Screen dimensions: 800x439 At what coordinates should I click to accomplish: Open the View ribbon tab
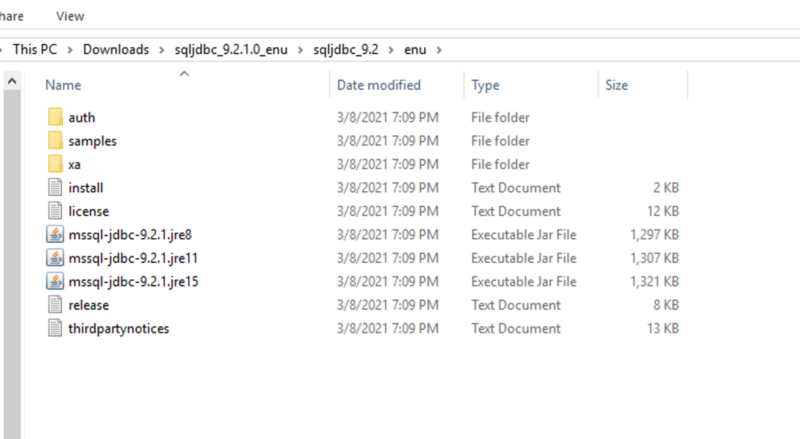pos(70,16)
